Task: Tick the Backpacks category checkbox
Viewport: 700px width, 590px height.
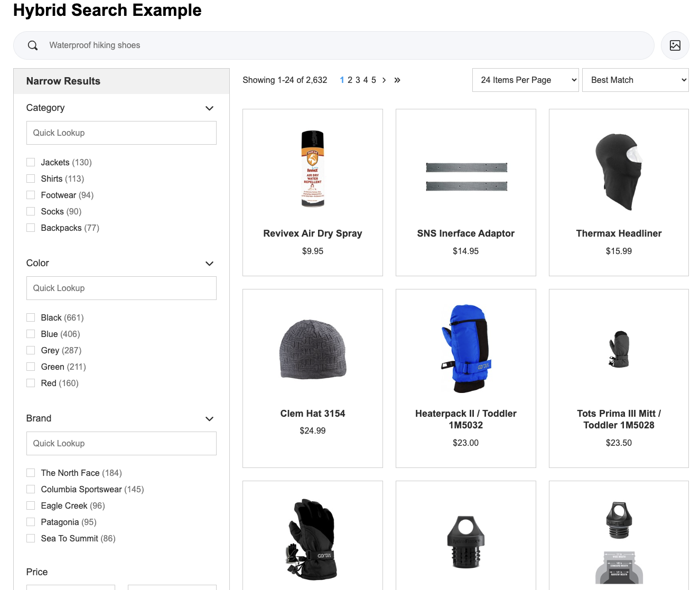Action: 31,228
